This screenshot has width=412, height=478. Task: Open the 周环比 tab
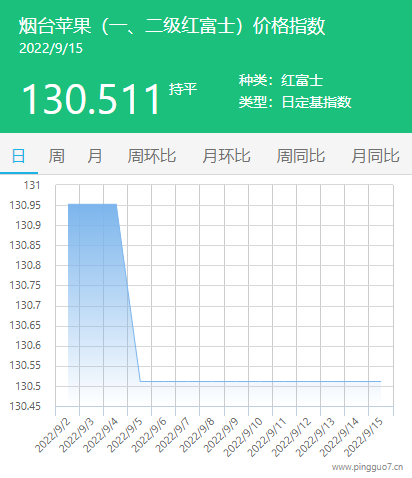coord(152,156)
